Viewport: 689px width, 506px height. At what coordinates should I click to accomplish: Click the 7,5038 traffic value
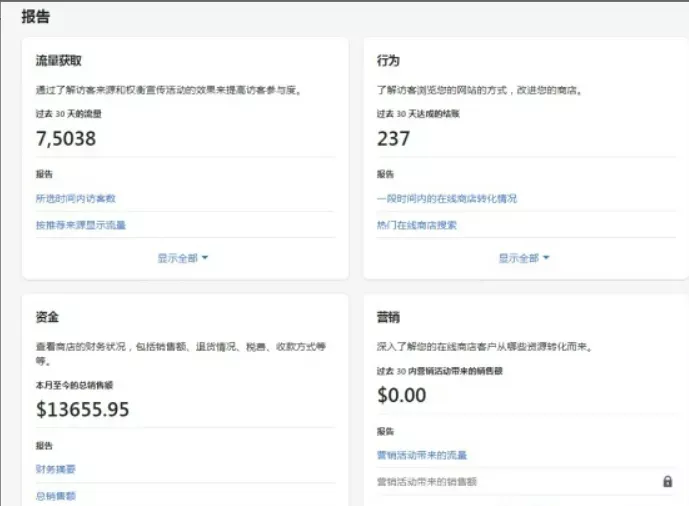(x=66, y=139)
